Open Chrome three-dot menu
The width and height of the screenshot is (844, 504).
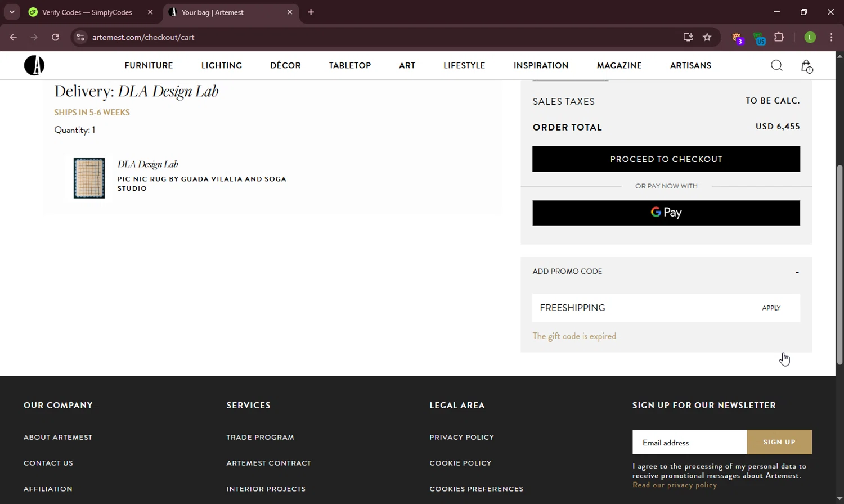coord(832,37)
